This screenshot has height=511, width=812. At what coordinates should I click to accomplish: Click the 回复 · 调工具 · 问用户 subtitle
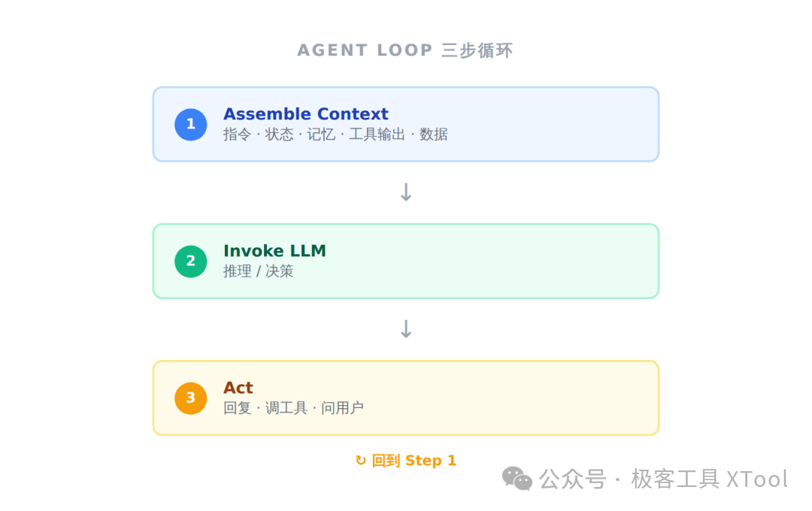tap(293, 408)
